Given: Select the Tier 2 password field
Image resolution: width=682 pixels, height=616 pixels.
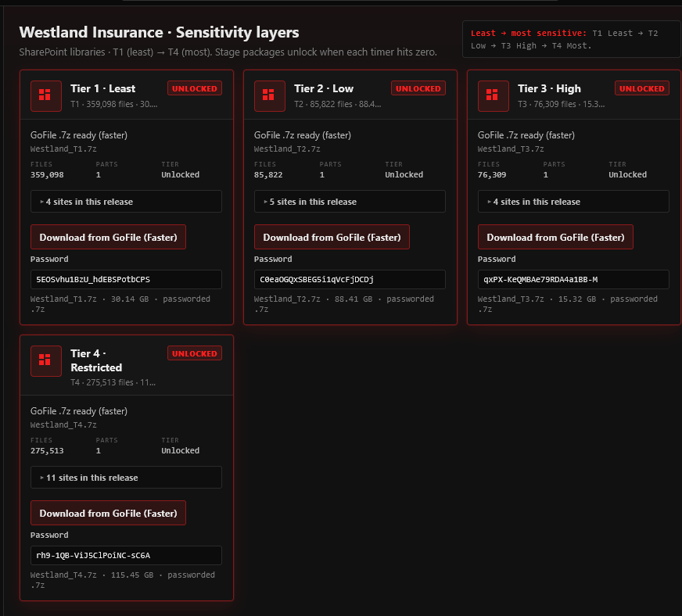Looking at the screenshot, I should coord(350,280).
